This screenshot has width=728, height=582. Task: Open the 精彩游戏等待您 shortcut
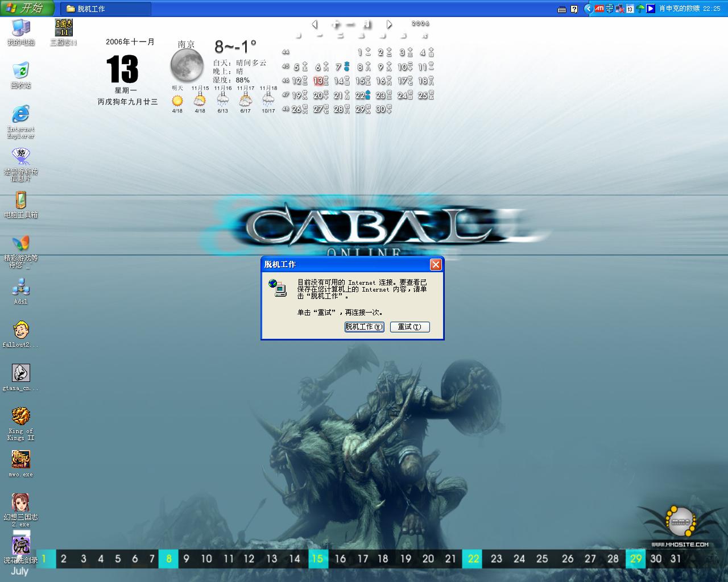point(21,251)
